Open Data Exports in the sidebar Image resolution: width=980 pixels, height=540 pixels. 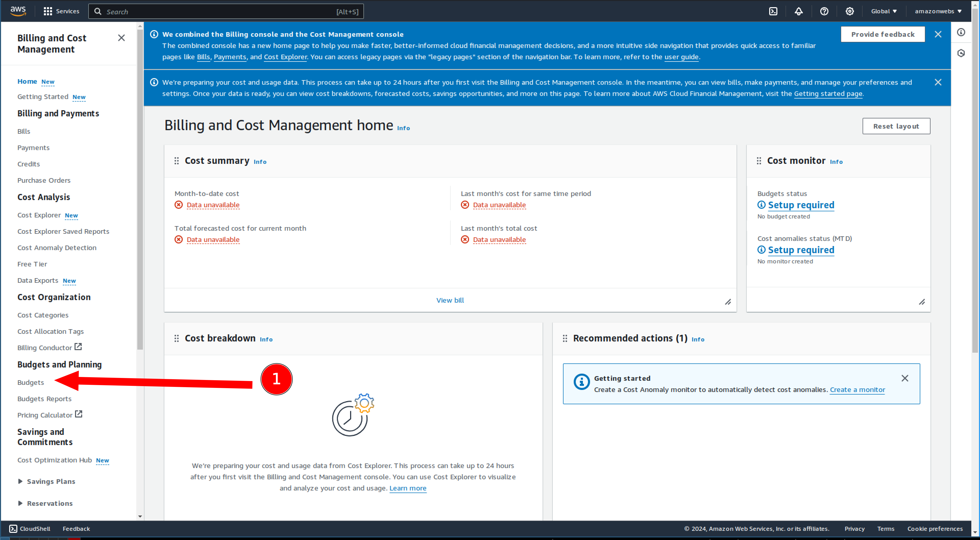[38, 280]
